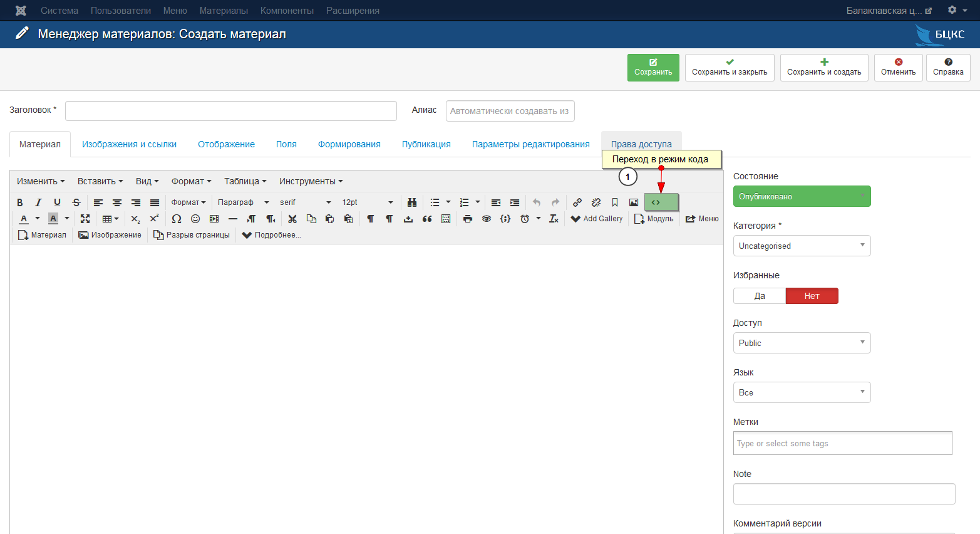The width and height of the screenshot is (980, 534).
Task: Click Сохранить и создать button
Action: coord(824,68)
